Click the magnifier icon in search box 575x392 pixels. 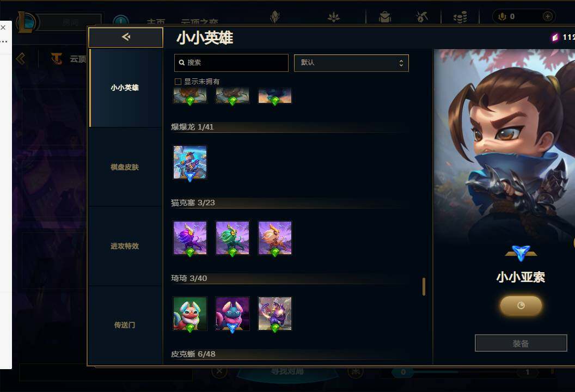tap(181, 63)
